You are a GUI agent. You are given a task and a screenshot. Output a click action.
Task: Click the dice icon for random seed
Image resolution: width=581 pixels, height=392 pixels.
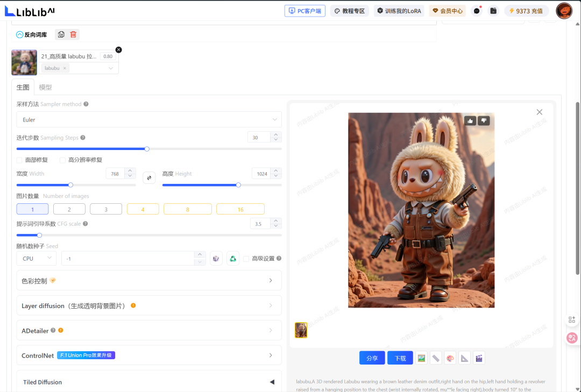[216, 259]
